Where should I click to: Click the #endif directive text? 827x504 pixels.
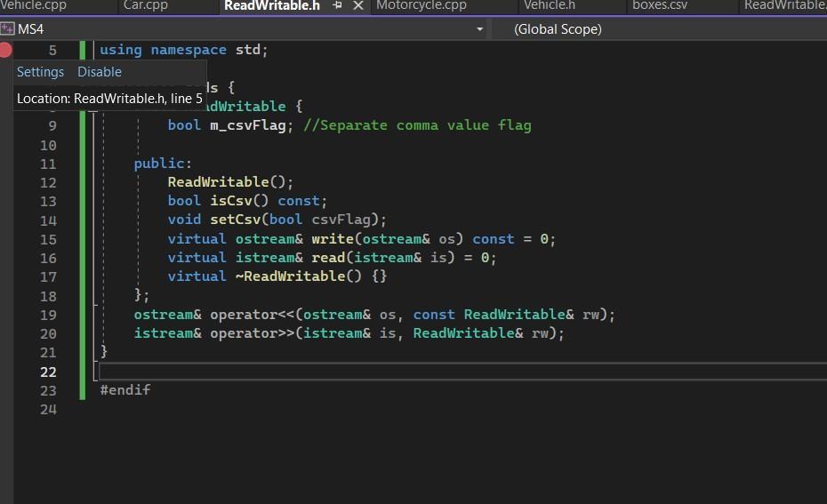125,390
